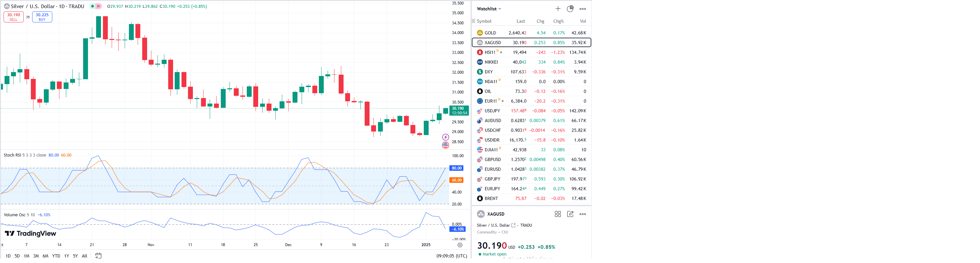Screen dimensions: 980x263
Task: Open the UTC timezone selector
Action: pos(452,256)
